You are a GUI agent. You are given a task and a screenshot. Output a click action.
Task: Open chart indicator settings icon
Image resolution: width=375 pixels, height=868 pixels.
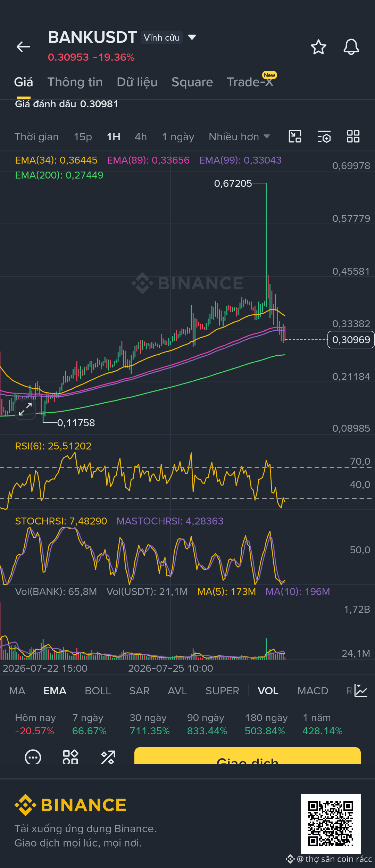[324, 137]
